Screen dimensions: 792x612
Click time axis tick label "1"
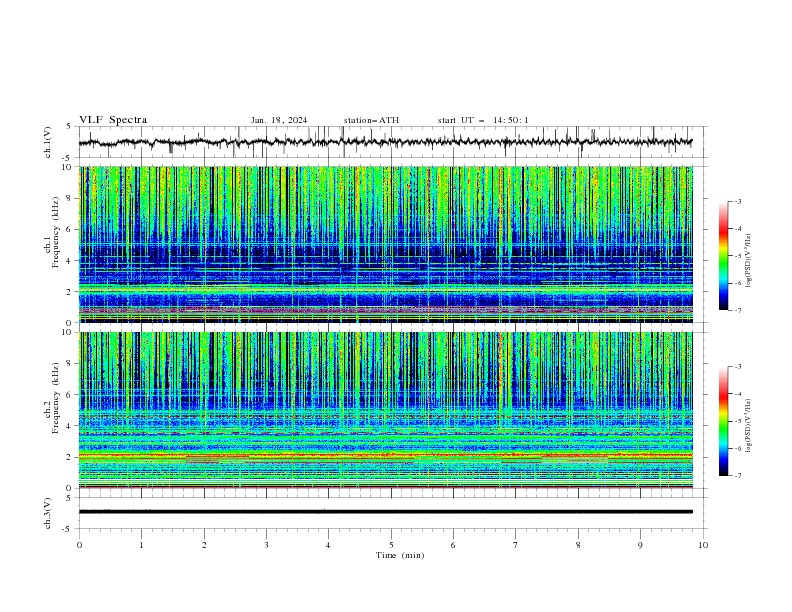(141, 545)
